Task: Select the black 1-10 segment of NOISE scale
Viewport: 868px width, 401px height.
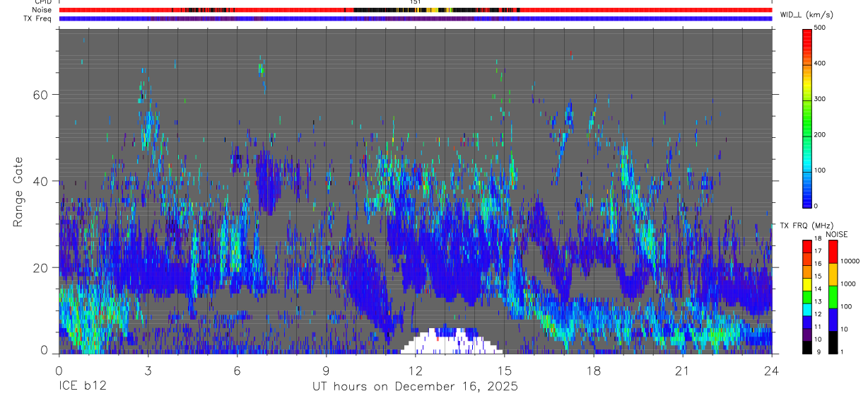Action: [x=833, y=342]
